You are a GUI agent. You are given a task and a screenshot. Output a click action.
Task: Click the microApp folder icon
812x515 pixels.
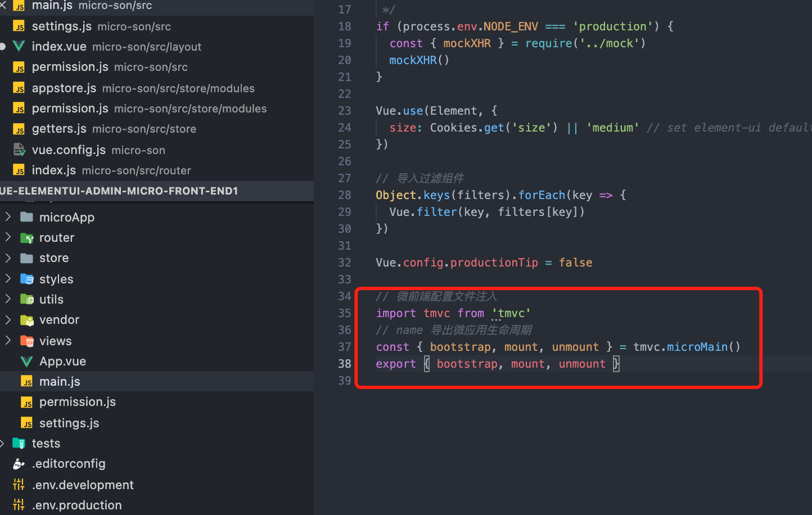click(26, 217)
